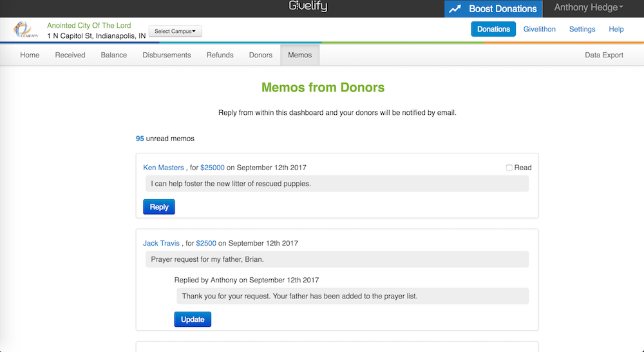Open the Disbursements tab
The width and height of the screenshot is (644, 352).
click(166, 55)
